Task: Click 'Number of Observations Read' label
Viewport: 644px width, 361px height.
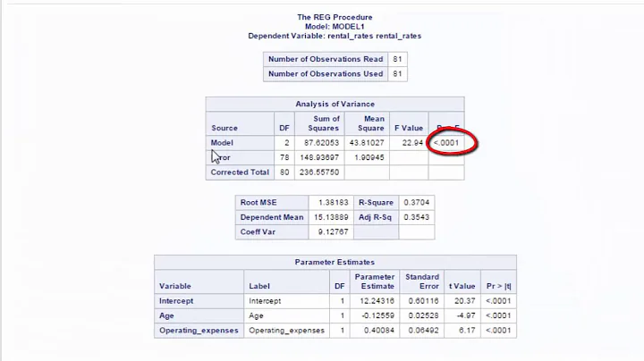Action: pyautogui.click(x=326, y=59)
